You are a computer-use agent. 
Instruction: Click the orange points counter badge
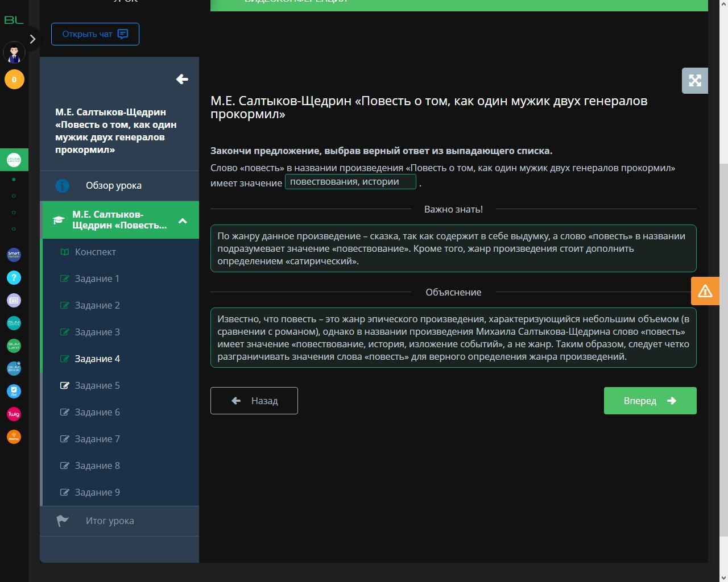14,80
